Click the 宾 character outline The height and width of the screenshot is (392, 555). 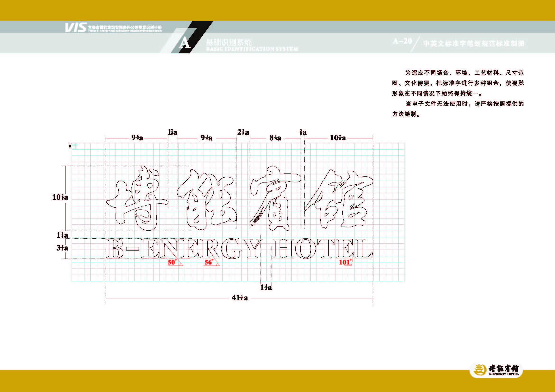[275, 198]
